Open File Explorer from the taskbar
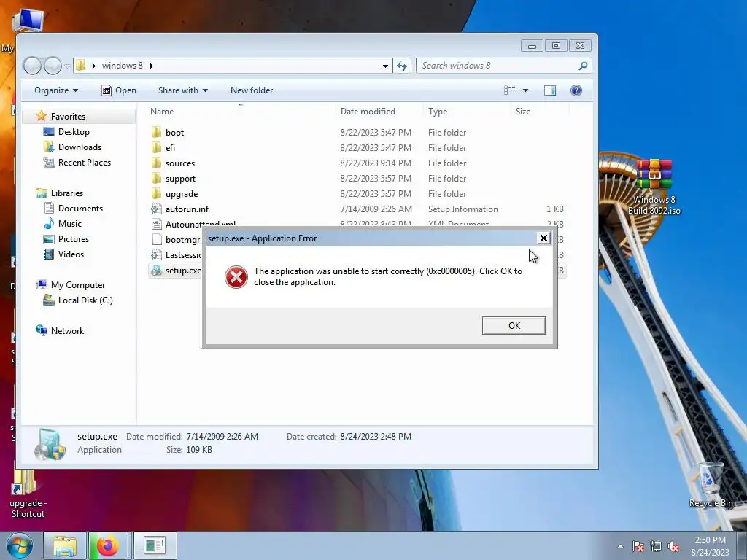The width and height of the screenshot is (747, 560). tap(65, 545)
